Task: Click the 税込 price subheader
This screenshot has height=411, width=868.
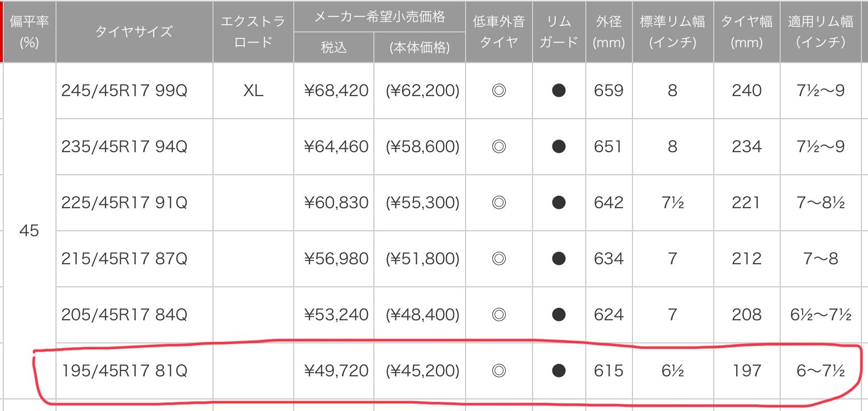Action: click(334, 47)
